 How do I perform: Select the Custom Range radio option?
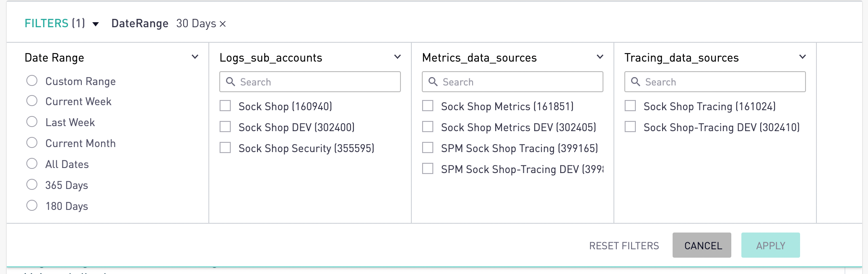32,80
